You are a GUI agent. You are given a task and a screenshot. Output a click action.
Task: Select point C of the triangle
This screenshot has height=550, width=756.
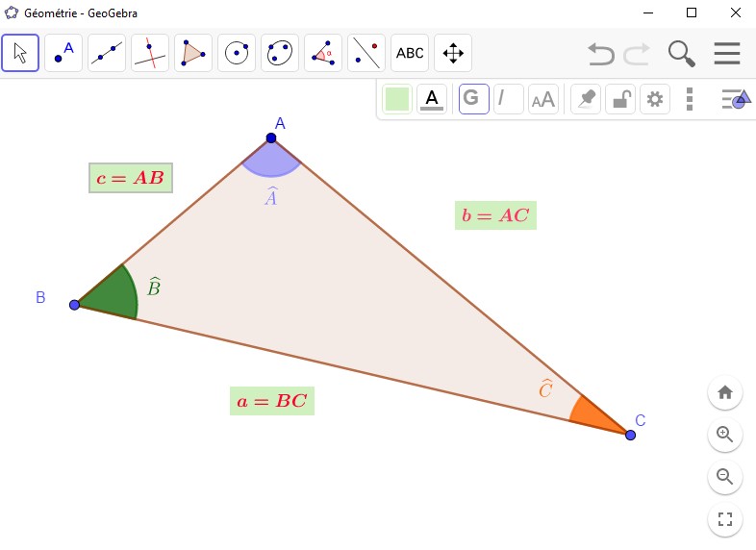[x=630, y=435]
